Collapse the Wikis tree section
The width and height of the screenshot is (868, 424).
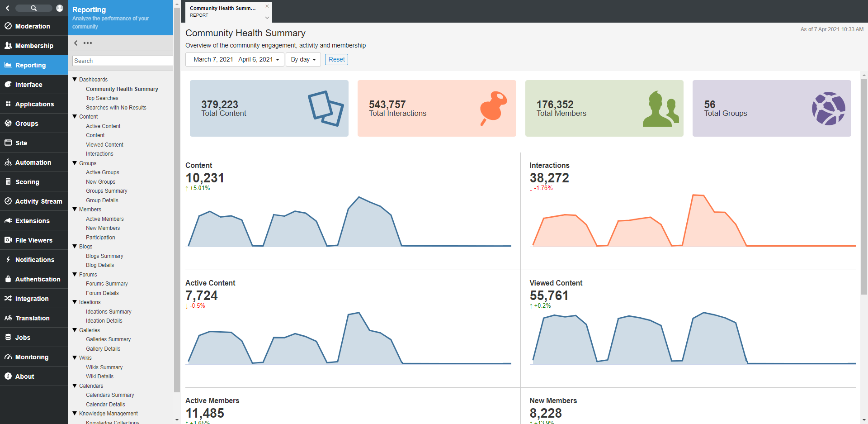[x=75, y=357]
